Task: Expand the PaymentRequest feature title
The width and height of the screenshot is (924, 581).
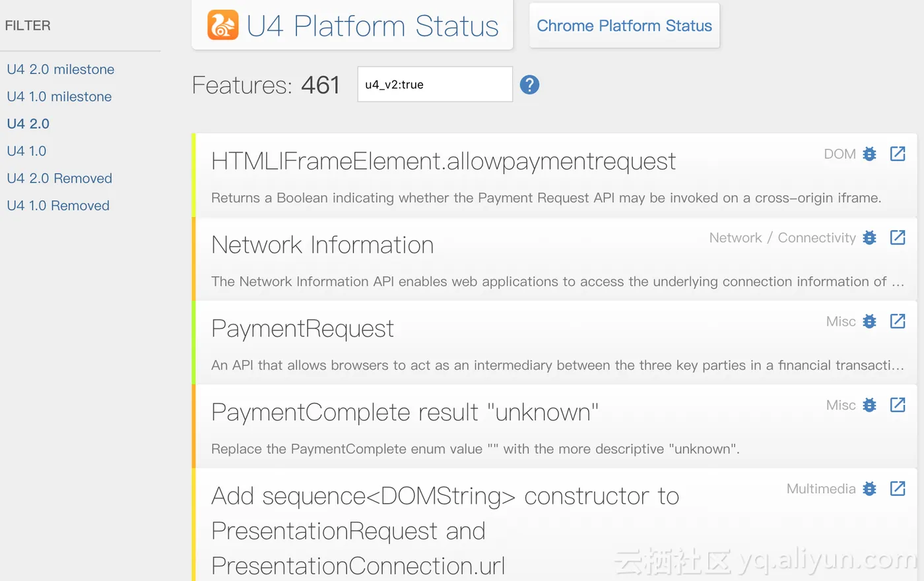Action: (x=303, y=328)
